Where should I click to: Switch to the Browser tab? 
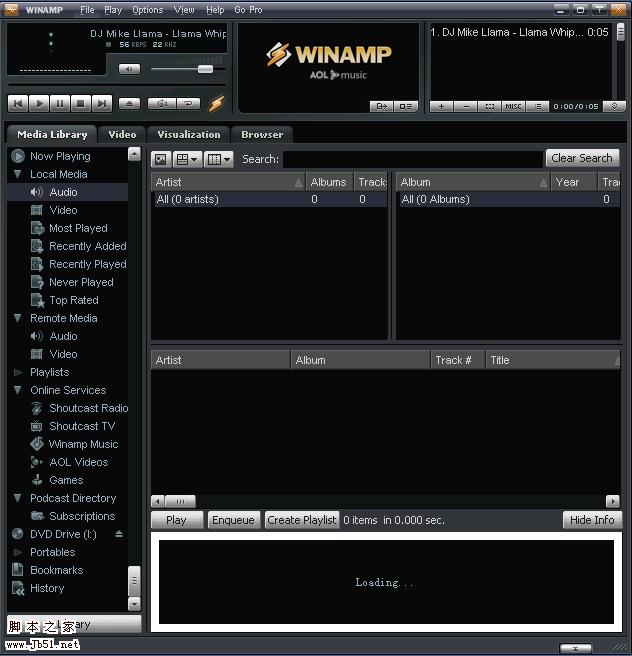point(262,134)
